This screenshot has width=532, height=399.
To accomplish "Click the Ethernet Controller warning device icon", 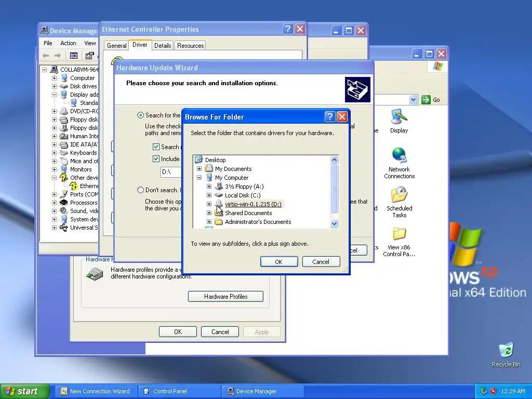I will [74, 186].
